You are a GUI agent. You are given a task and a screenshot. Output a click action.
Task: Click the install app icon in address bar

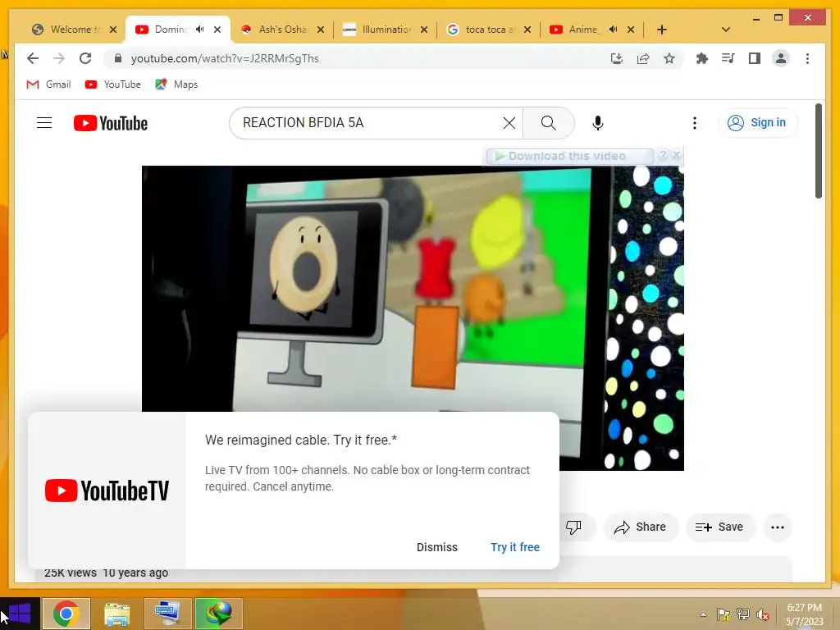pyautogui.click(x=617, y=58)
